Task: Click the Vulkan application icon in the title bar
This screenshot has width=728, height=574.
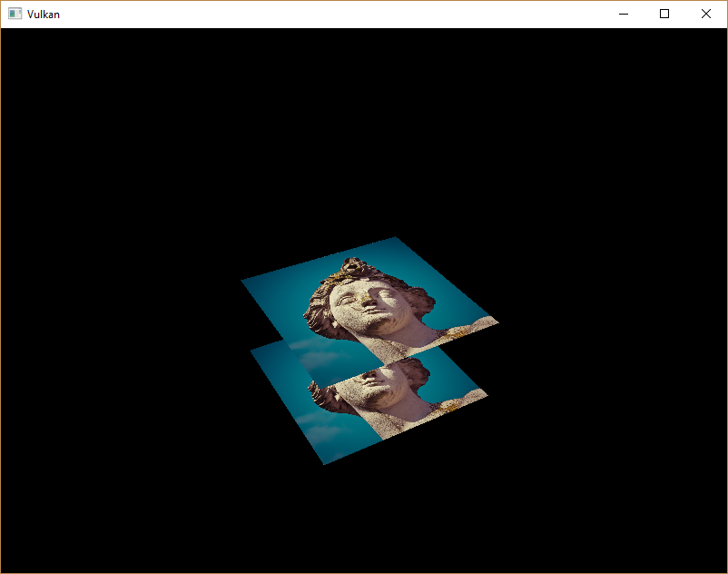Action: tap(13, 14)
